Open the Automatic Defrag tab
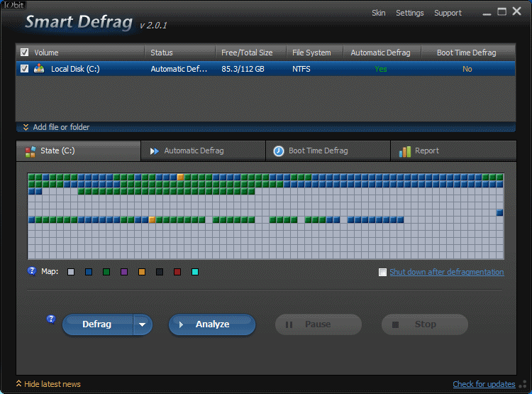 203,151
